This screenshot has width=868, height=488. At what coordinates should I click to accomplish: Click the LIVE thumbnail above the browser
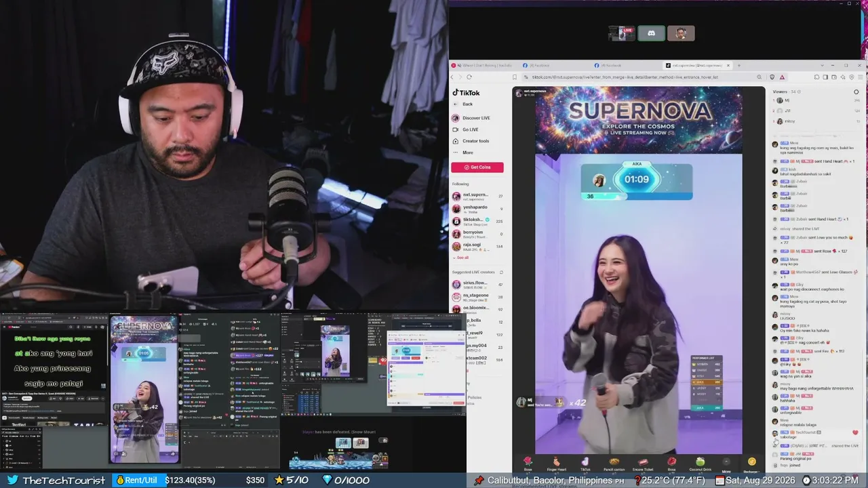[621, 33]
